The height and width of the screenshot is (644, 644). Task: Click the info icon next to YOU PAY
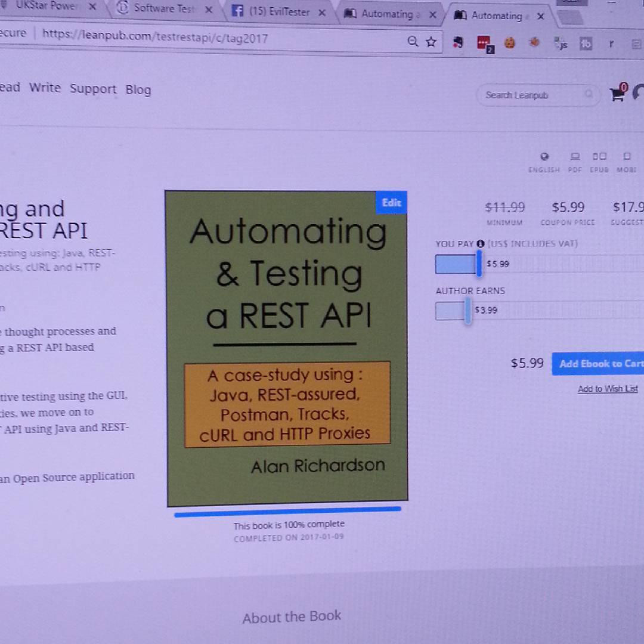(480, 243)
